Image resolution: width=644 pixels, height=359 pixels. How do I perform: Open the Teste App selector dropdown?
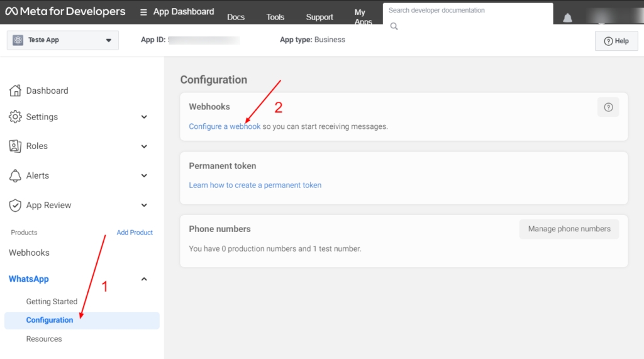(62, 40)
